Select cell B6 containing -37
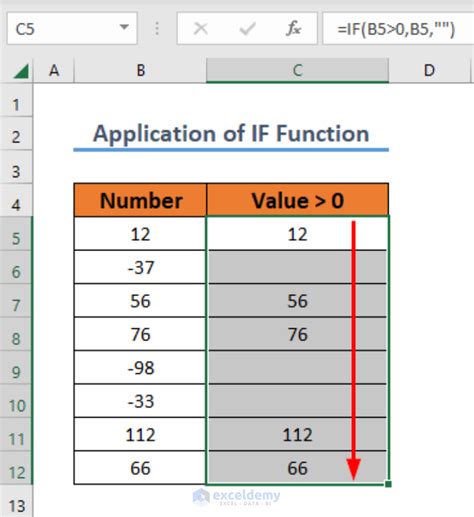This screenshot has width=474, height=517. 140,267
